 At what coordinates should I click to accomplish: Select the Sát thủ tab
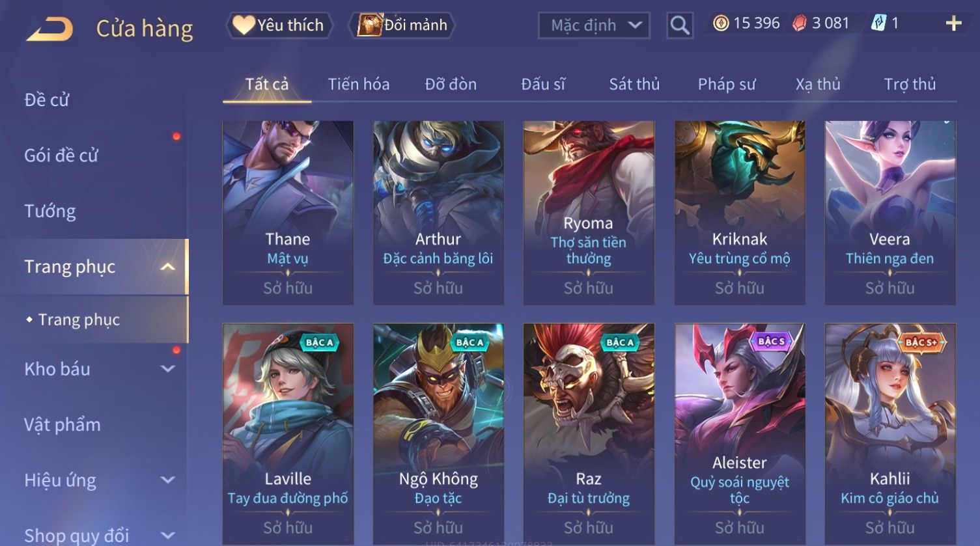[634, 84]
